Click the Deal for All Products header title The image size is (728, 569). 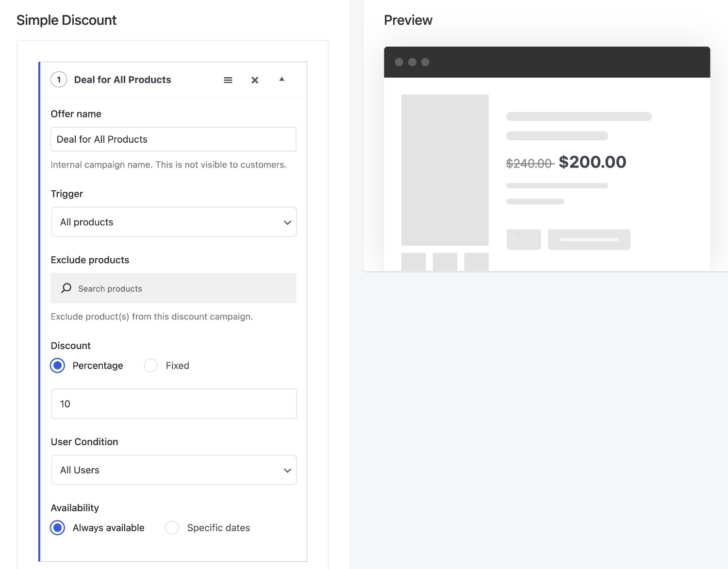click(123, 80)
